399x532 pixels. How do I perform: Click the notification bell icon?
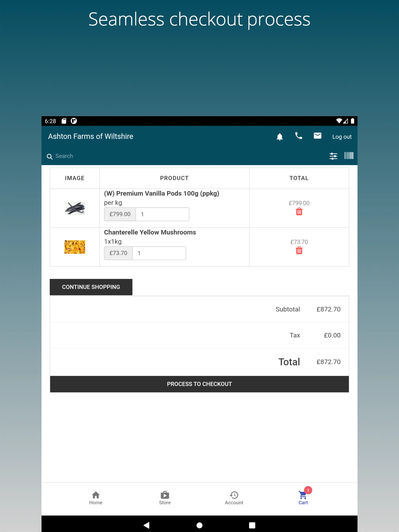(x=280, y=137)
